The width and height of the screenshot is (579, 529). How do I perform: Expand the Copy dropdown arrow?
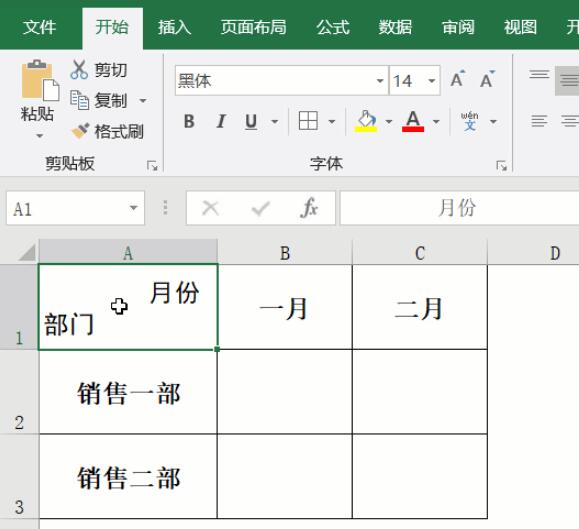click(143, 100)
